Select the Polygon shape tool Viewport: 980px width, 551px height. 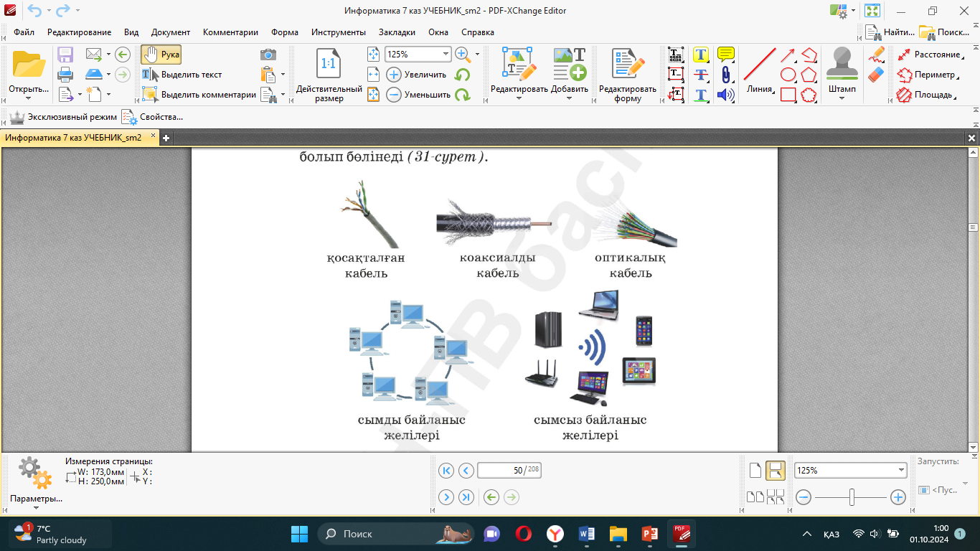point(809,75)
